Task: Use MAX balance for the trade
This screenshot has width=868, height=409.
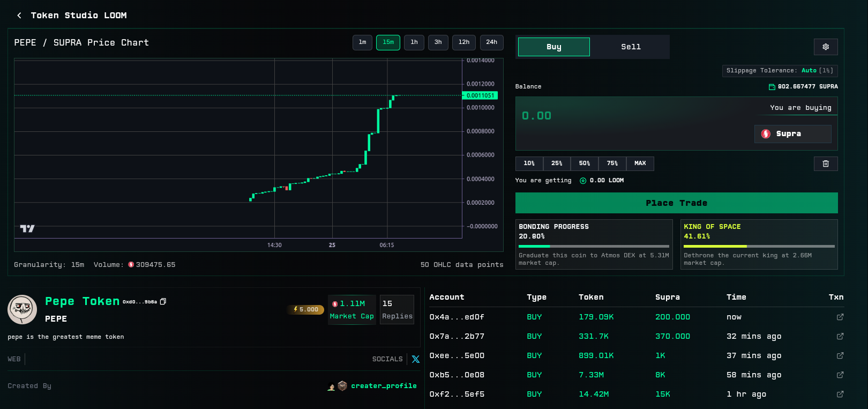Action: point(640,163)
